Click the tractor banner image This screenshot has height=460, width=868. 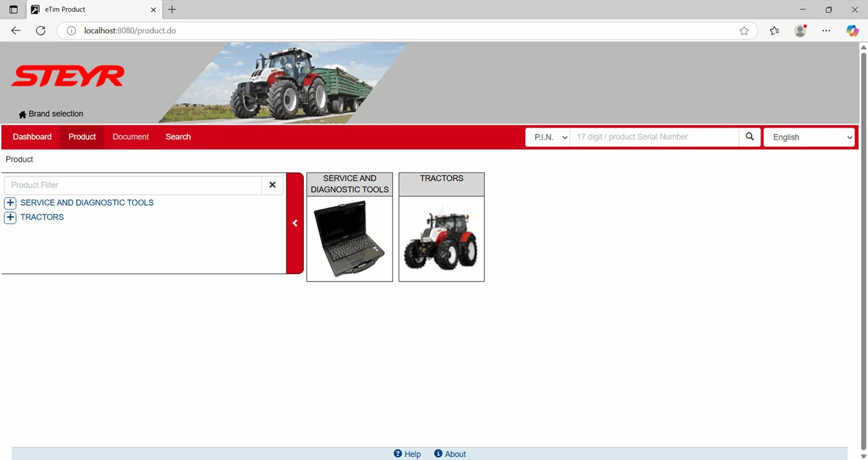(283, 82)
